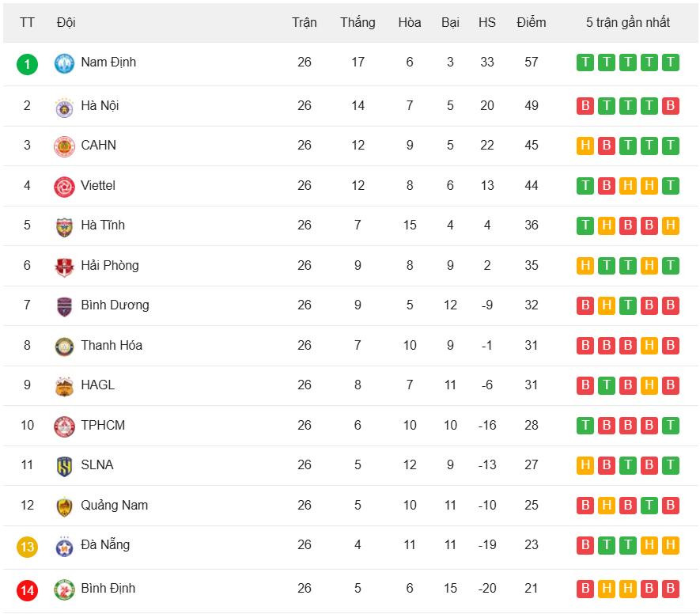This screenshot has width=700, height=614.
Task: Click the CAHN team badge
Action: (x=64, y=146)
